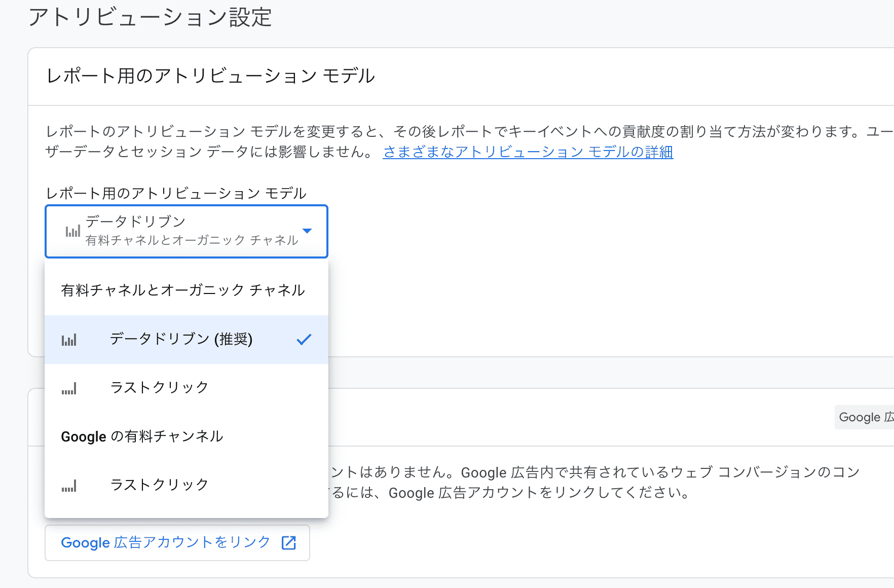Choose ラストクリック under 有料チャネルとオーガニック チャネル
This screenshot has height=588, width=894.
click(159, 388)
